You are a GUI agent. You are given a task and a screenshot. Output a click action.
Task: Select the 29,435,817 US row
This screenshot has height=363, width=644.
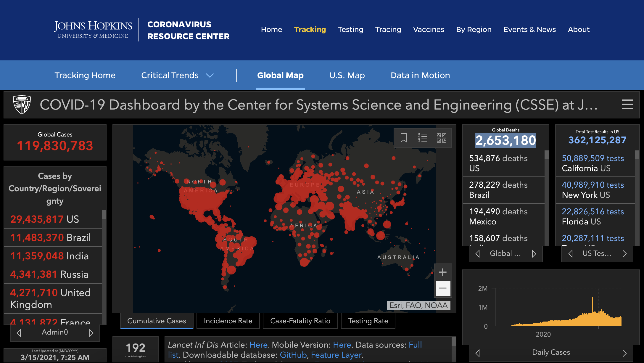[53, 219]
